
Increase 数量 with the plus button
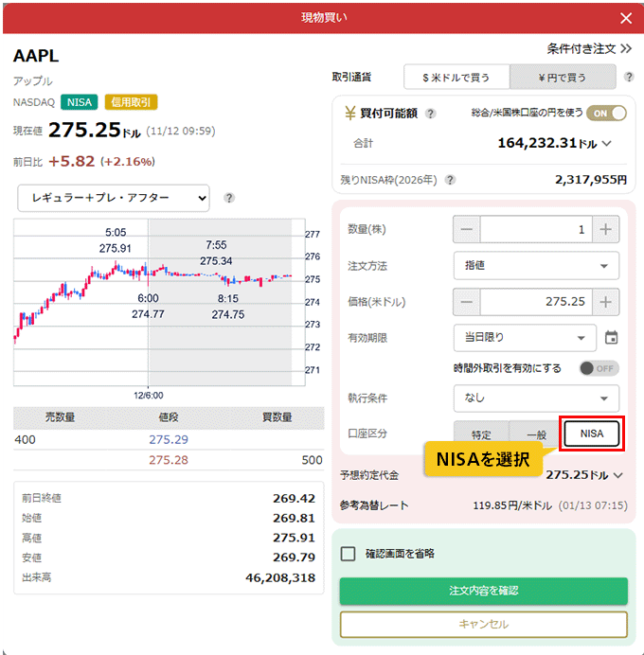point(606,229)
